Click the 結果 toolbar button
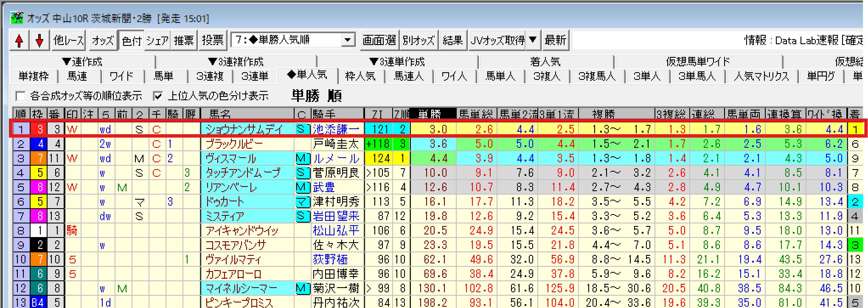Screen dimensions: 868x308 tap(452, 41)
